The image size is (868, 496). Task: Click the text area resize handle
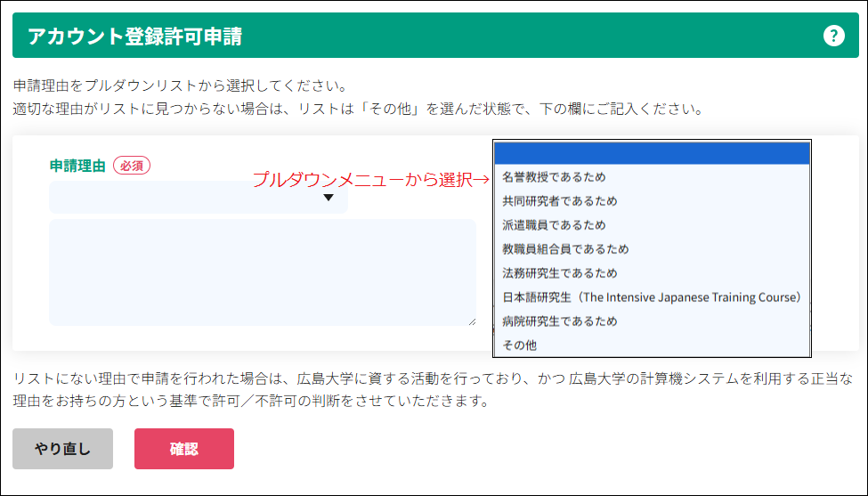pos(471,321)
